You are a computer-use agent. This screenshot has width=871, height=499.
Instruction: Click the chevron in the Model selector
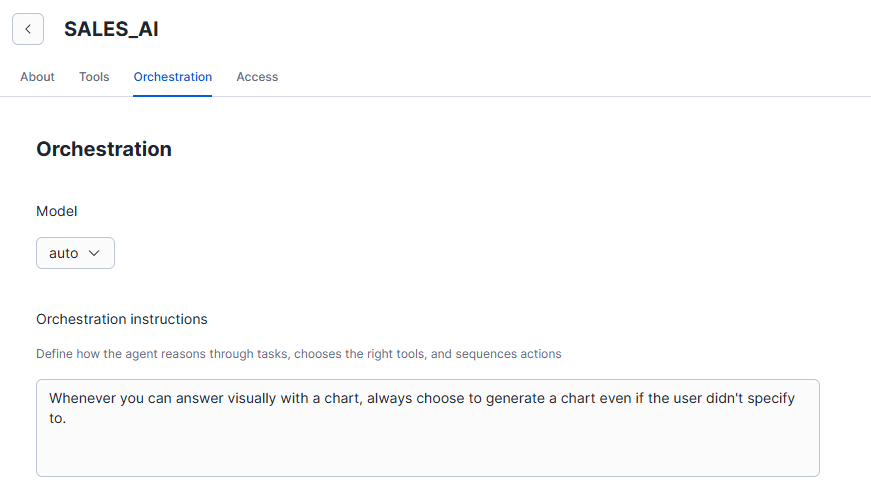click(95, 253)
